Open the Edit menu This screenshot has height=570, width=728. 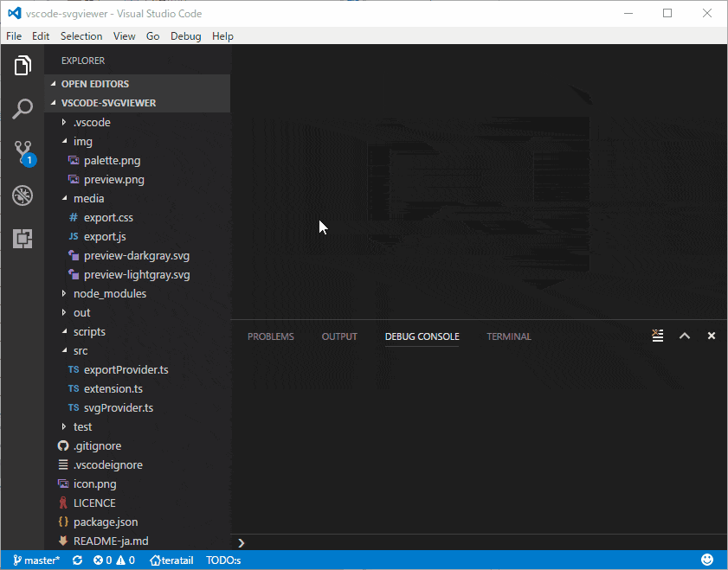click(41, 36)
